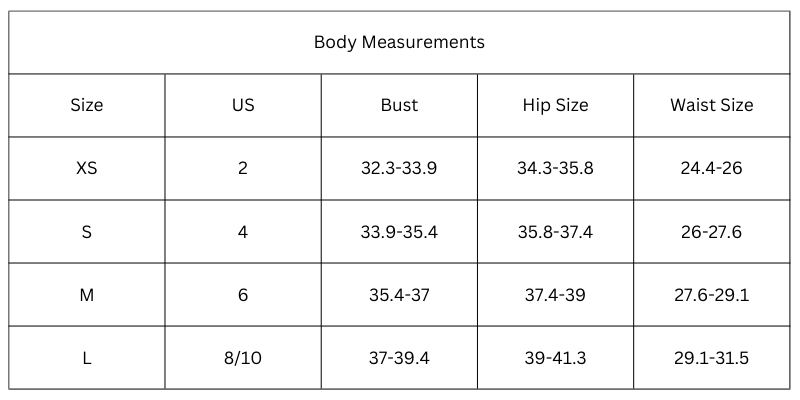
Task: Click bust value 32.3-33.9
Action: click(x=399, y=168)
